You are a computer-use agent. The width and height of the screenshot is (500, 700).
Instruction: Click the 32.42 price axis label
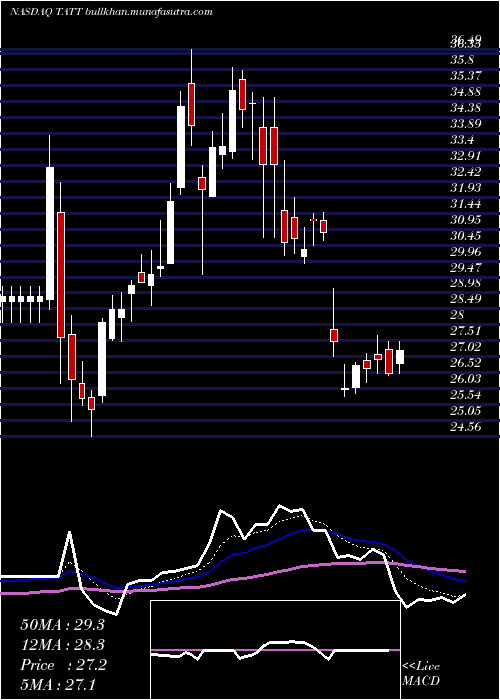tap(465, 172)
